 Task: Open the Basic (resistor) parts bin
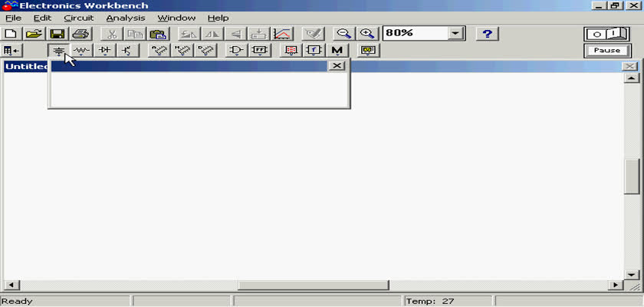[82, 51]
